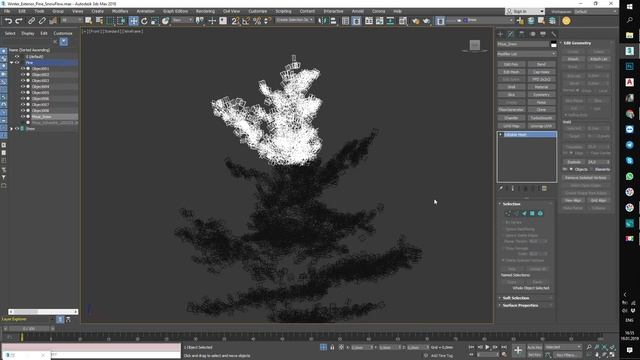The image size is (640, 360).
Task: Activate the Select and Scale tool
Action: [x=155, y=21]
